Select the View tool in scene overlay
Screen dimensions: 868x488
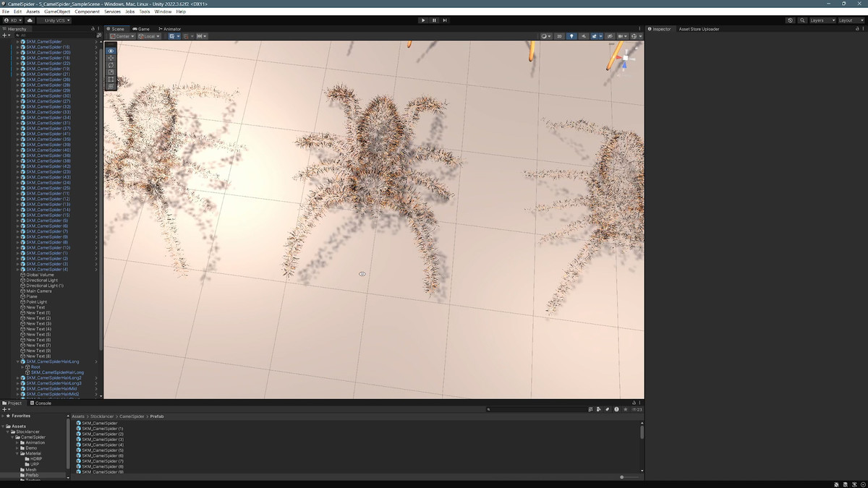point(111,51)
